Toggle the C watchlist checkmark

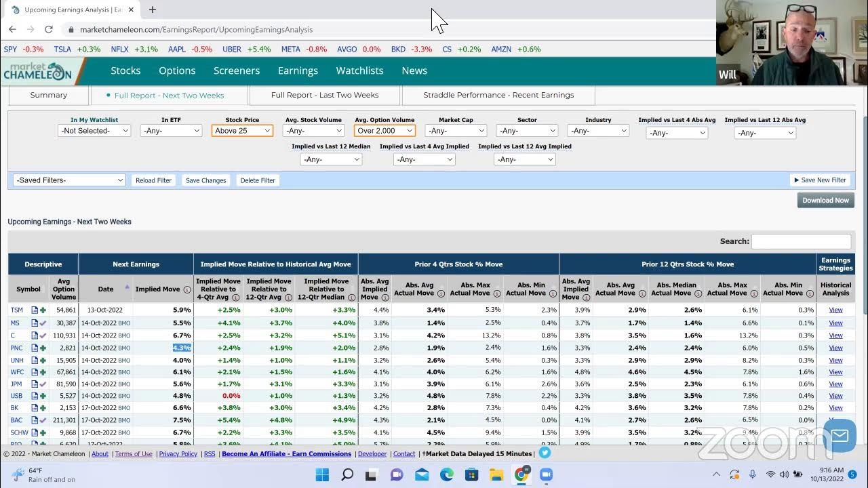click(x=43, y=335)
